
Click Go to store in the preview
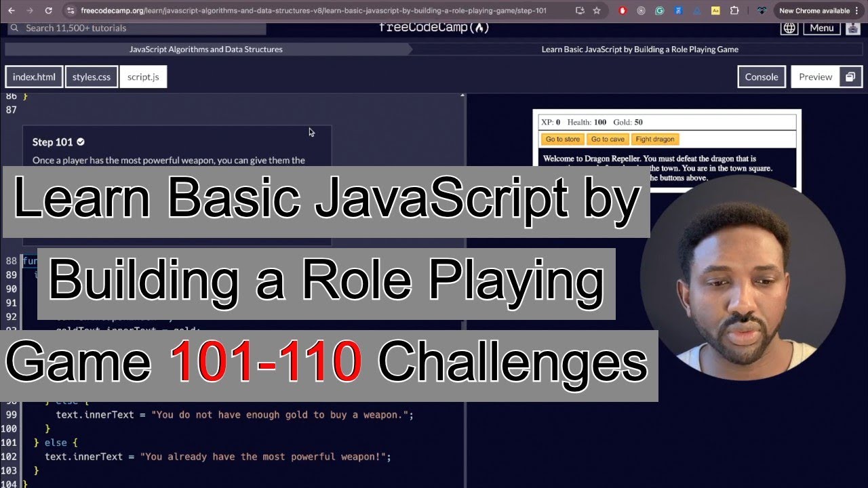click(563, 139)
